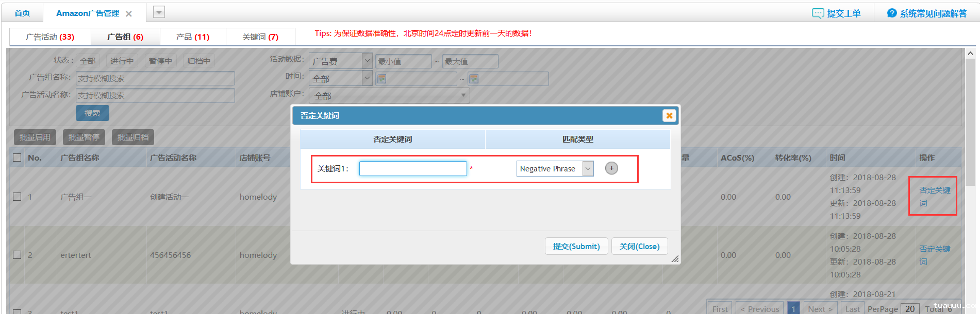Close the Amazon广告管理 tab with X
Image resolution: width=980 pixels, height=314 pixels.
click(x=129, y=14)
